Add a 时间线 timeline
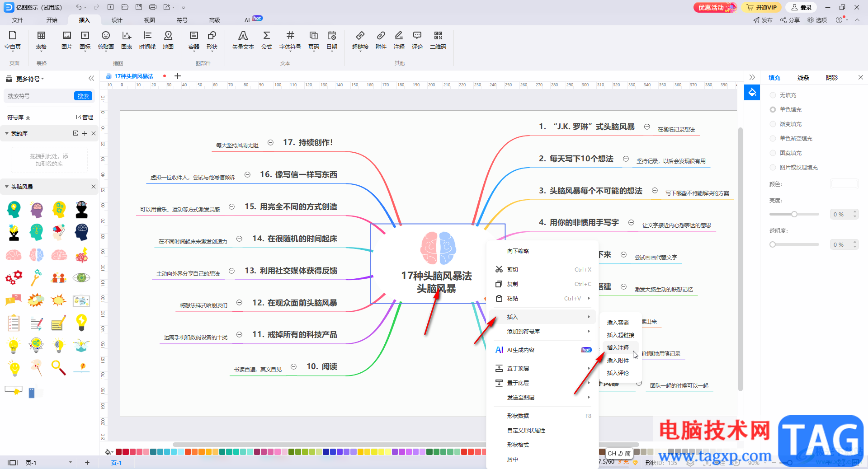868x469 pixels. tap(147, 40)
